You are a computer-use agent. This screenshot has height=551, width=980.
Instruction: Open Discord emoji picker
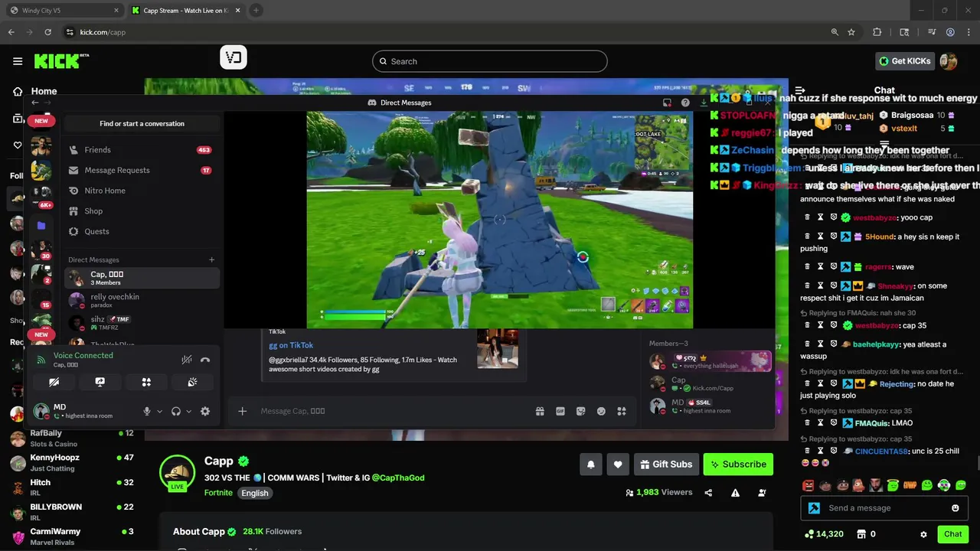601,411
